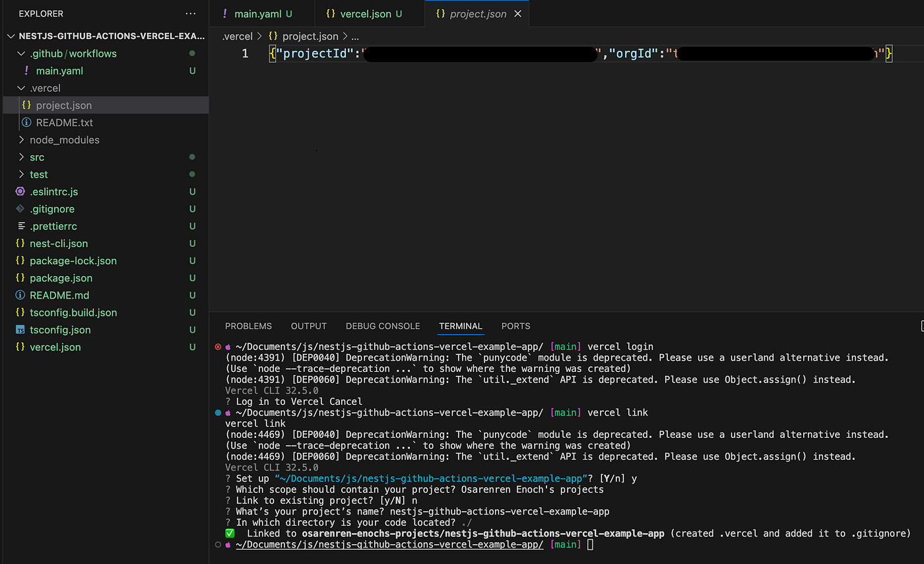Click the red error circle beside the vercel login command
Image resolution: width=924 pixels, height=564 pixels.
point(218,347)
